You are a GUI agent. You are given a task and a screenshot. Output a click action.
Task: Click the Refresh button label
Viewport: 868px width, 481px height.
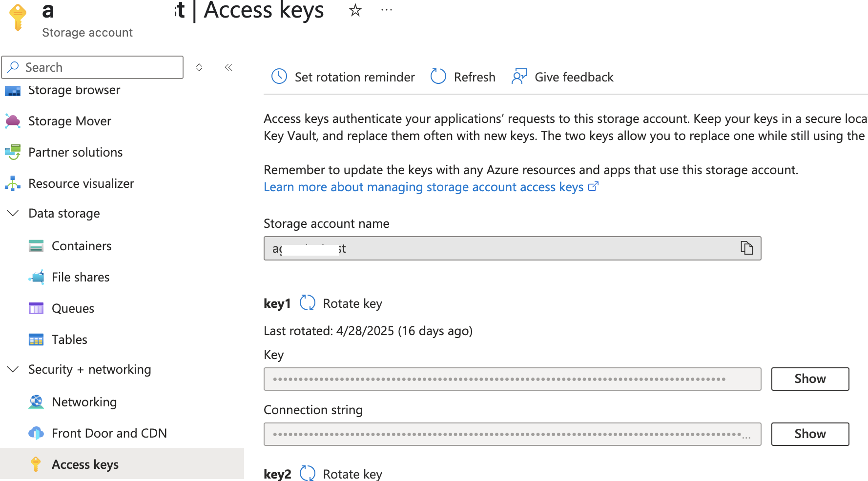click(475, 77)
